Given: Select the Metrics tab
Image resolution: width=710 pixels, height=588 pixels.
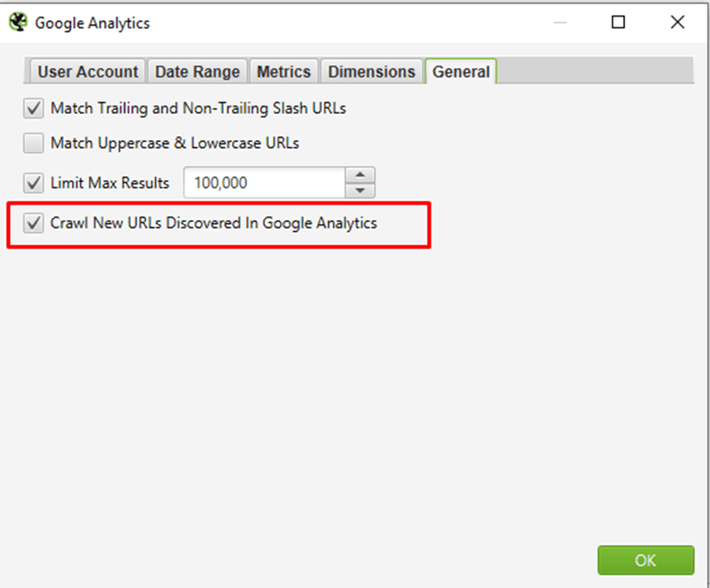Looking at the screenshot, I should pyautogui.click(x=284, y=72).
